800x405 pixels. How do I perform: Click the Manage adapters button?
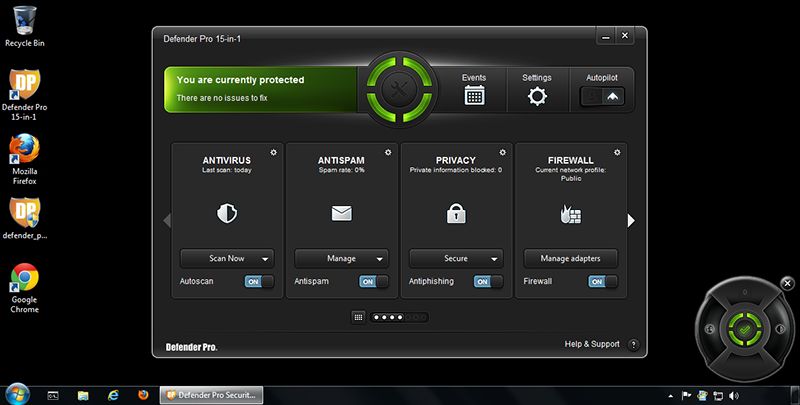(570, 259)
